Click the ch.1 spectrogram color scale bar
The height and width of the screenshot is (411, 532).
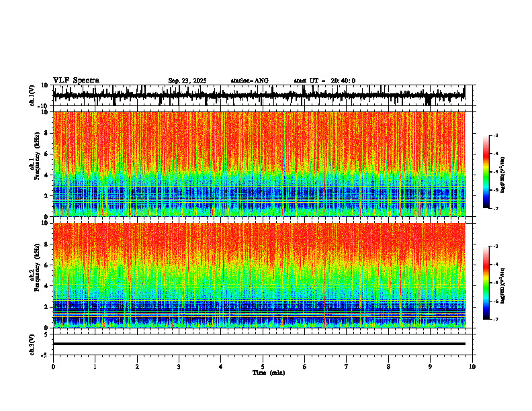click(x=486, y=172)
